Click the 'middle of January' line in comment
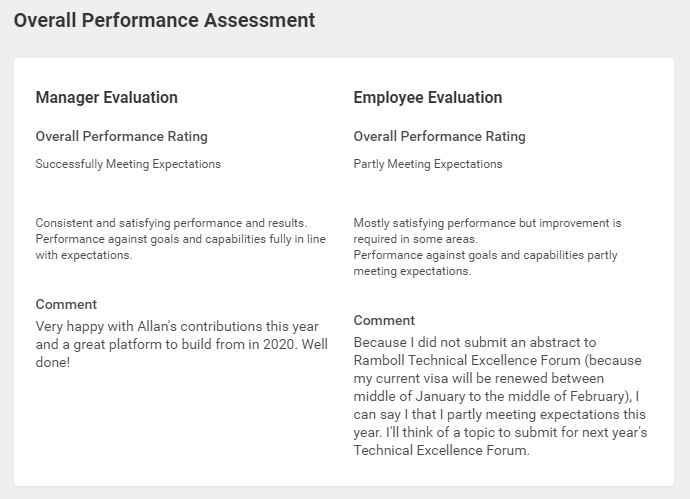Image resolution: width=690 pixels, height=499 pixels. (496, 396)
